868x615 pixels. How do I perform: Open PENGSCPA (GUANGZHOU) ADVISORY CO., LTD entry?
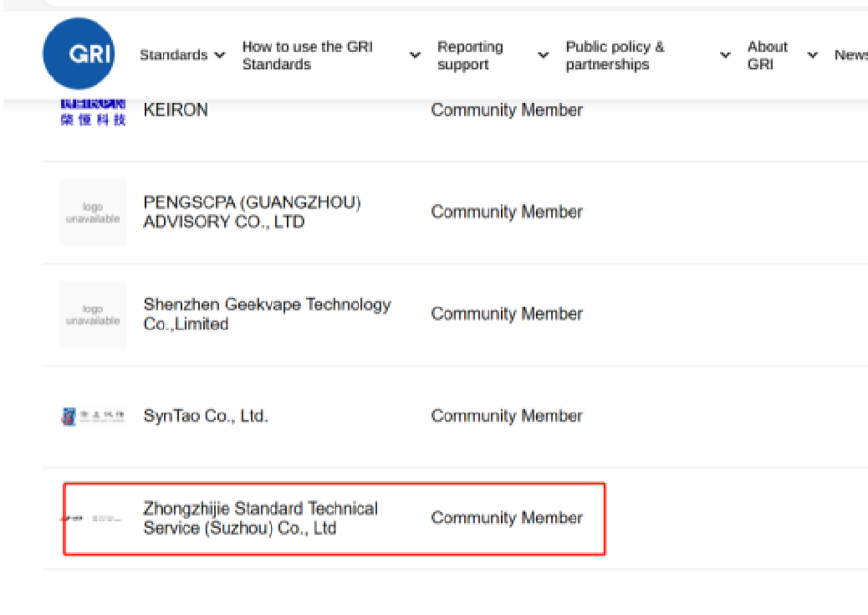pos(252,213)
